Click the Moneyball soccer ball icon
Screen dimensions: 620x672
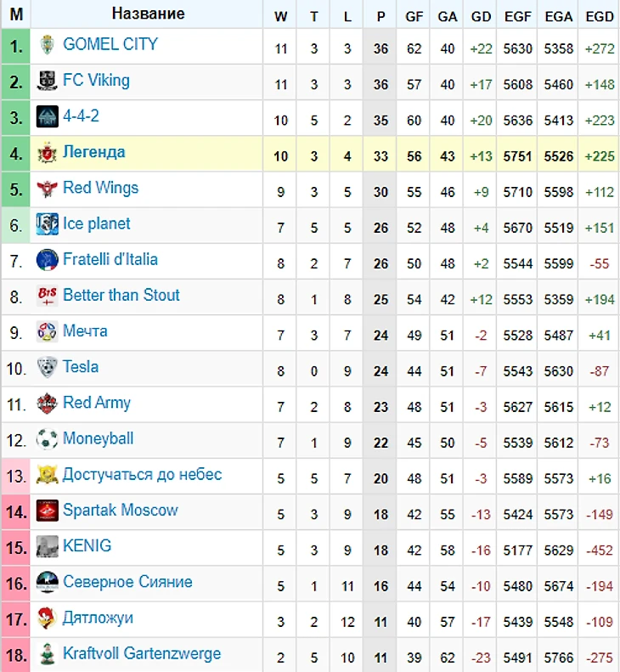47,439
